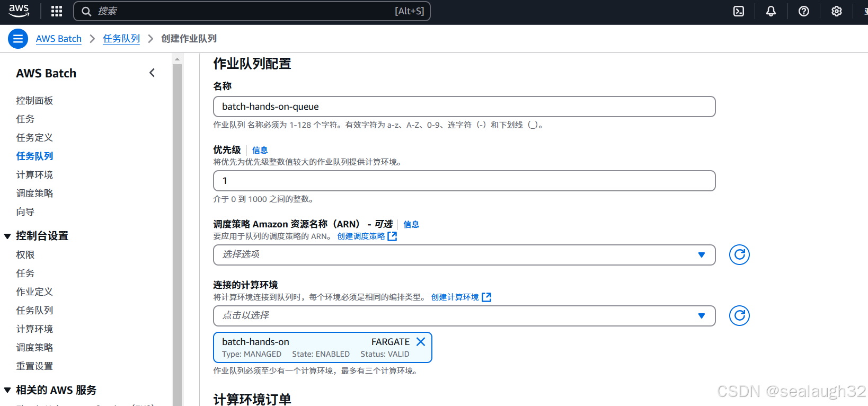
Task: Remove the batch-hands-on compute environment
Action: click(x=421, y=342)
